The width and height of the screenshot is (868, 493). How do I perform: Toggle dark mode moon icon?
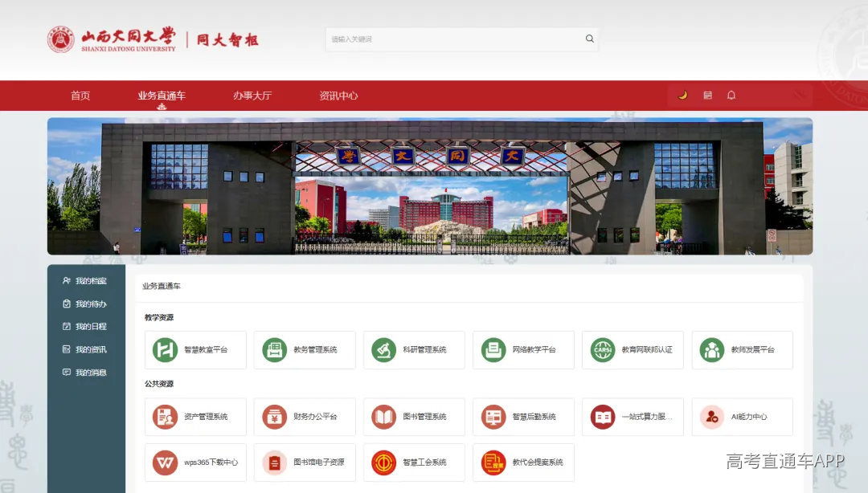683,96
